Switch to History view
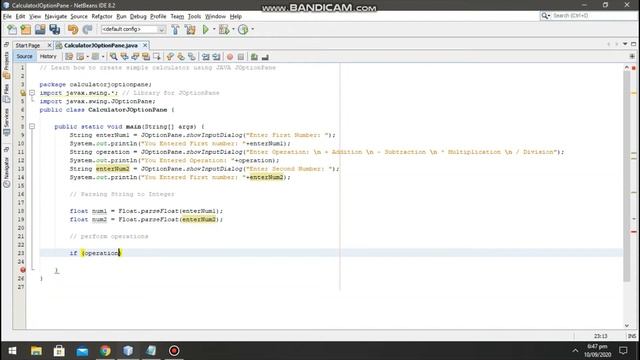 pyautogui.click(x=48, y=56)
